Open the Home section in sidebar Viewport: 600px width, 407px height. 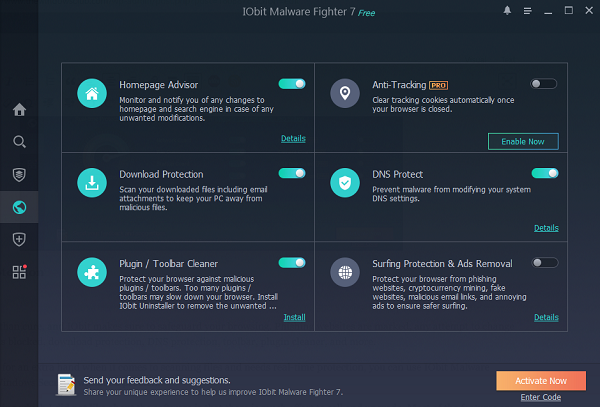pyautogui.click(x=19, y=110)
